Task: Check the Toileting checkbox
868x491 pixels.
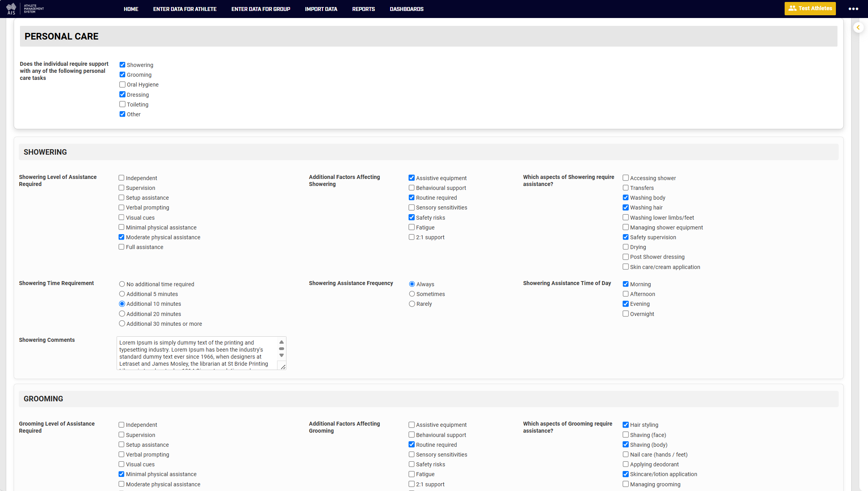Action: (x=122, y=104)
